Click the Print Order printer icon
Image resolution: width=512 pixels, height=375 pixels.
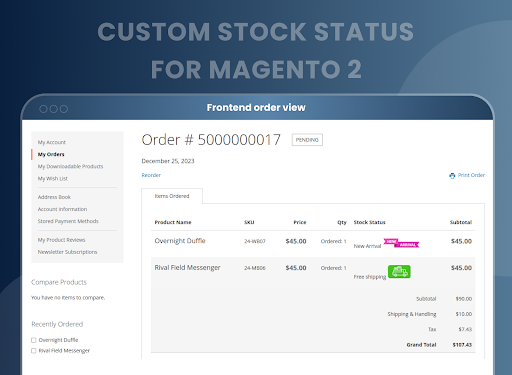(452, 176)
